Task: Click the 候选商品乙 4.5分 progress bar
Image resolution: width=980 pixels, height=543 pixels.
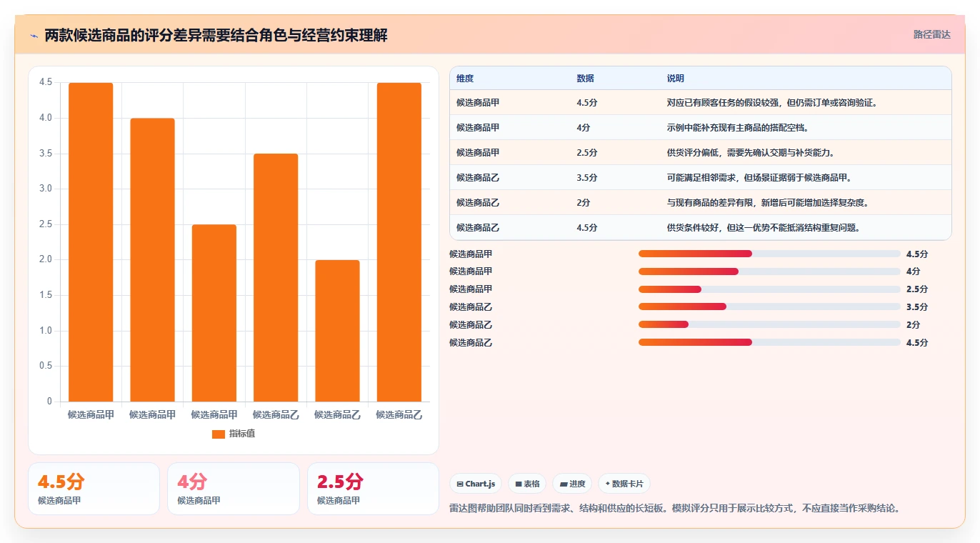Action: click(x=769, y=342)
